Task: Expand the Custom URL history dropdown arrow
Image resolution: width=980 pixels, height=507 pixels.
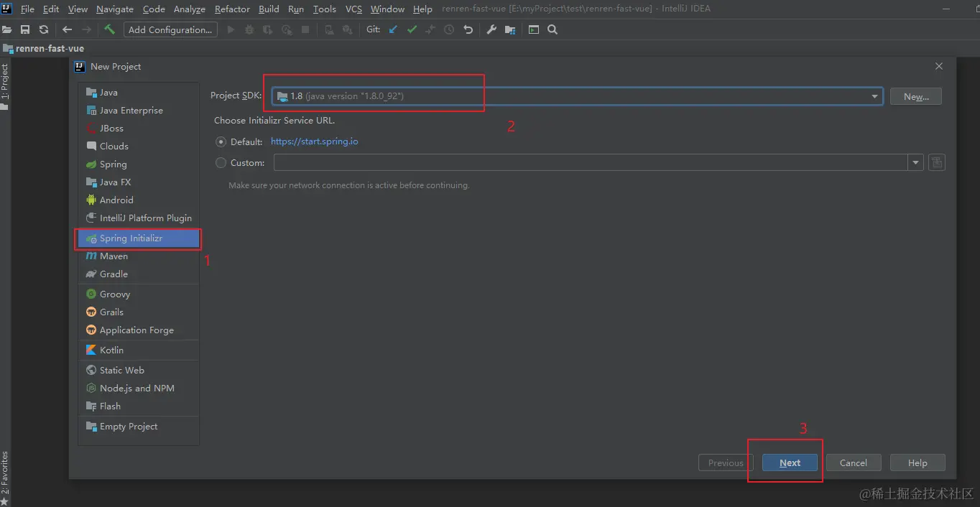Action: coord(915,163)
